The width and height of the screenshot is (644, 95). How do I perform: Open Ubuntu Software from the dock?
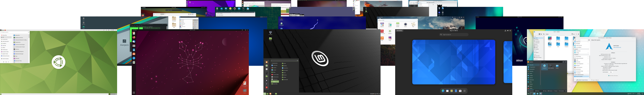[x=134, y=54]
